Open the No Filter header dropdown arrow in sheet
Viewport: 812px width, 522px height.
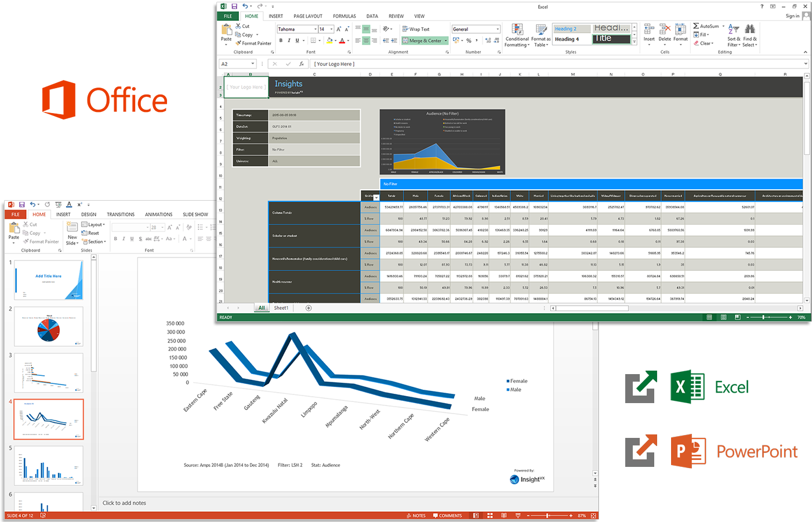tap(376, 197)
